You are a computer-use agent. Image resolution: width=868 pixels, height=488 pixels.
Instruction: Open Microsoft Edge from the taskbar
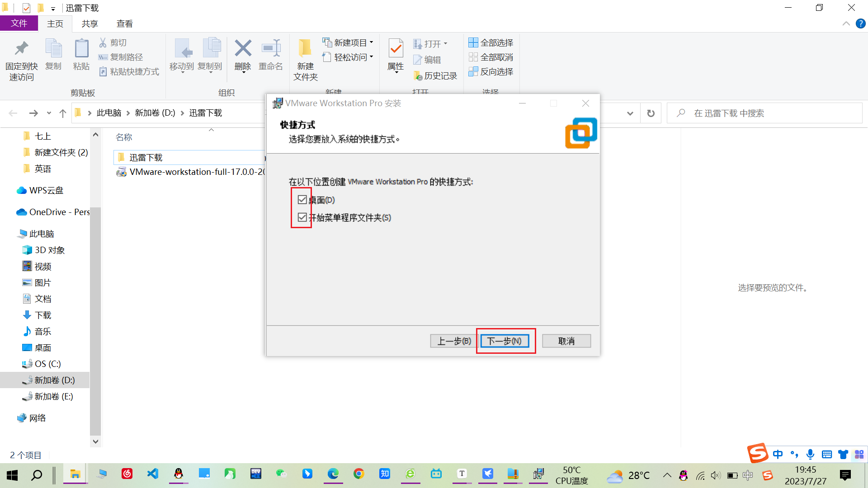(333, 474)
